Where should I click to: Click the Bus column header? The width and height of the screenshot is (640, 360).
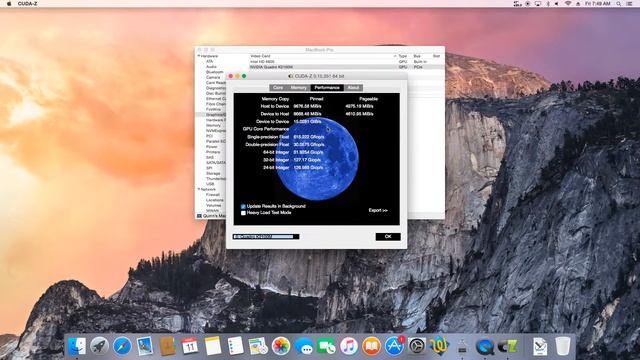pyautogui.click(x=417, y=56)
